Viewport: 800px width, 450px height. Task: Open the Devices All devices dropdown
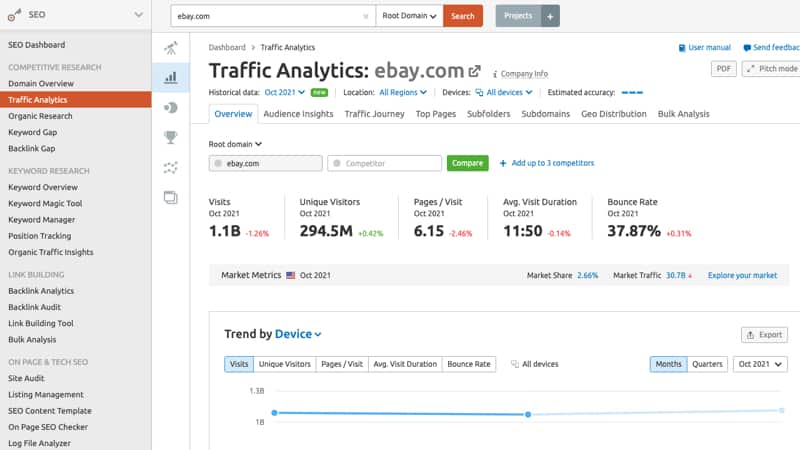(x=504, y=92)
